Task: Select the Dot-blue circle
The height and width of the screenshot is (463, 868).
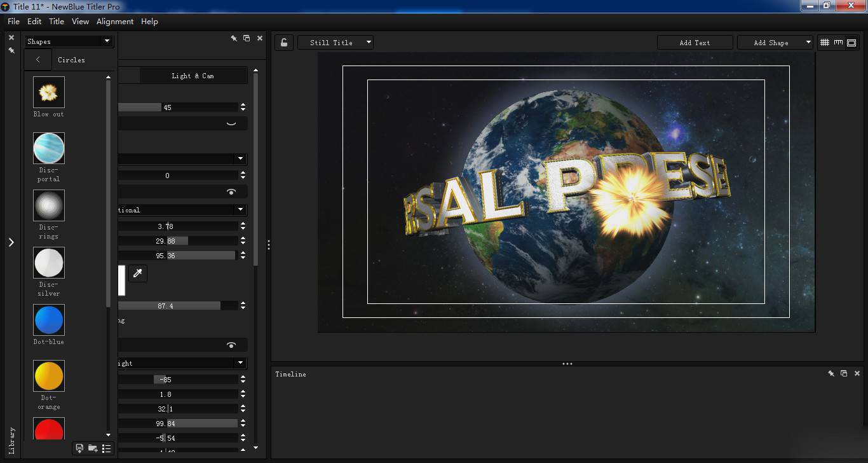Action: [49, 321]
